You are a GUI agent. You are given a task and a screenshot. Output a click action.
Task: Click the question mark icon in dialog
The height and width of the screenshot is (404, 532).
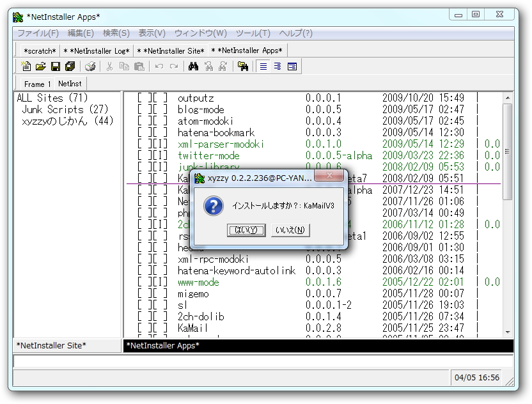pyautogui.click(x=214, y=206)
